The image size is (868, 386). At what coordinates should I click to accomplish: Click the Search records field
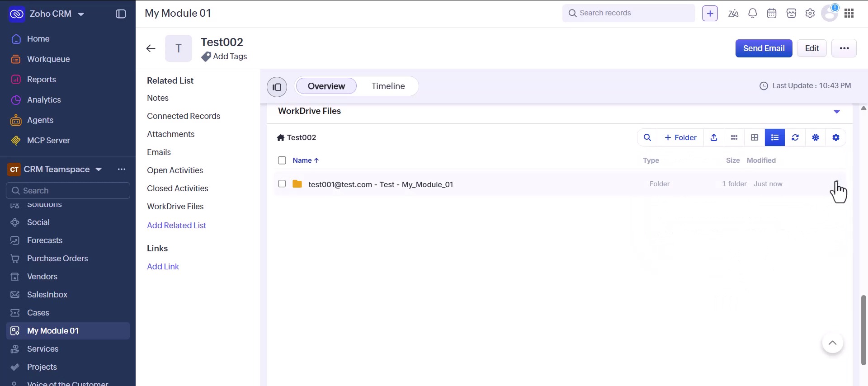[628, 13]
